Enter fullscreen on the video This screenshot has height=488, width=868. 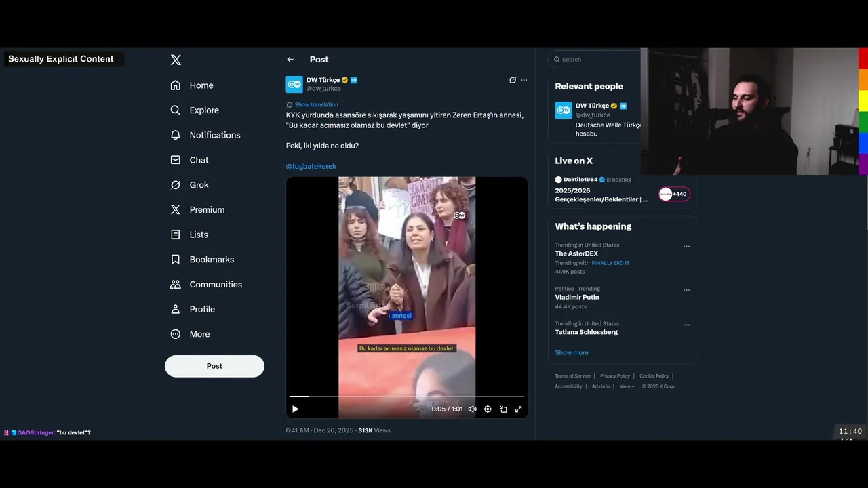[x=519, y=409]
